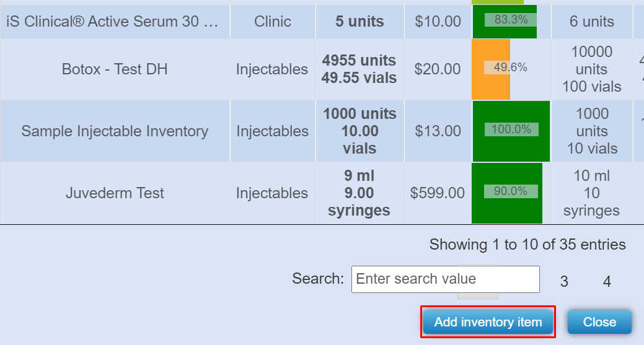644x345 pixels.
Task: Select iS Clinical Active Serum item
Action: [x=112, y=21]
